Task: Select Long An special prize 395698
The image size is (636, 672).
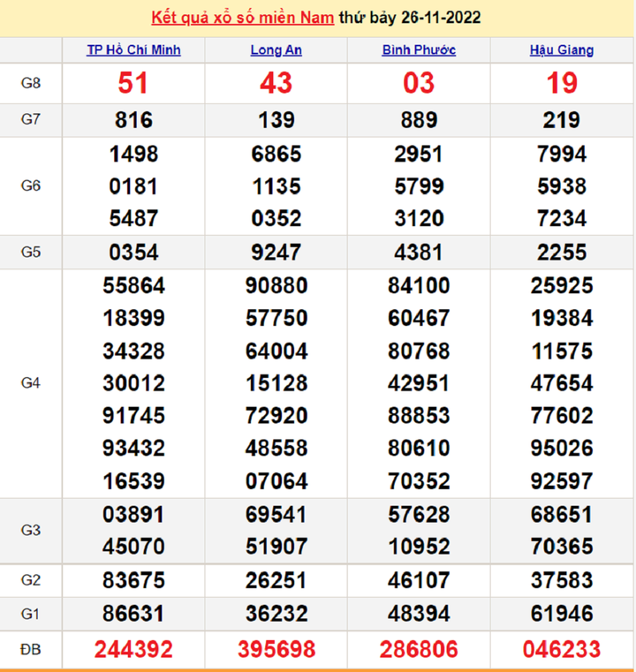Action: tap(276, 650)
